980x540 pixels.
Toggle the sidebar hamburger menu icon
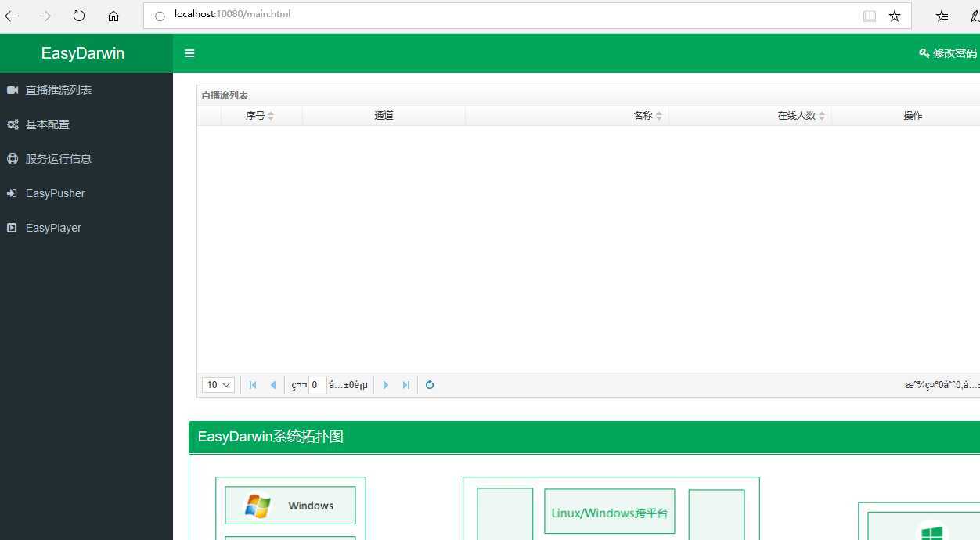[x=189, y=53]
